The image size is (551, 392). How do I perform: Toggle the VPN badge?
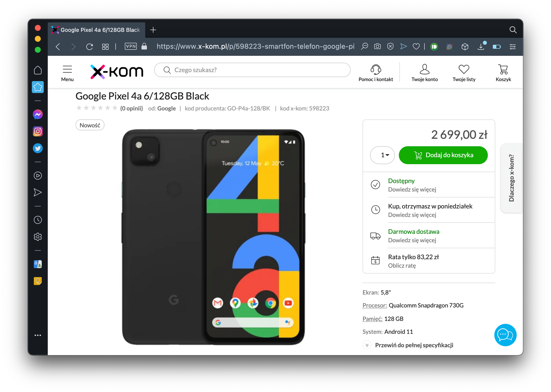(131, 46)
